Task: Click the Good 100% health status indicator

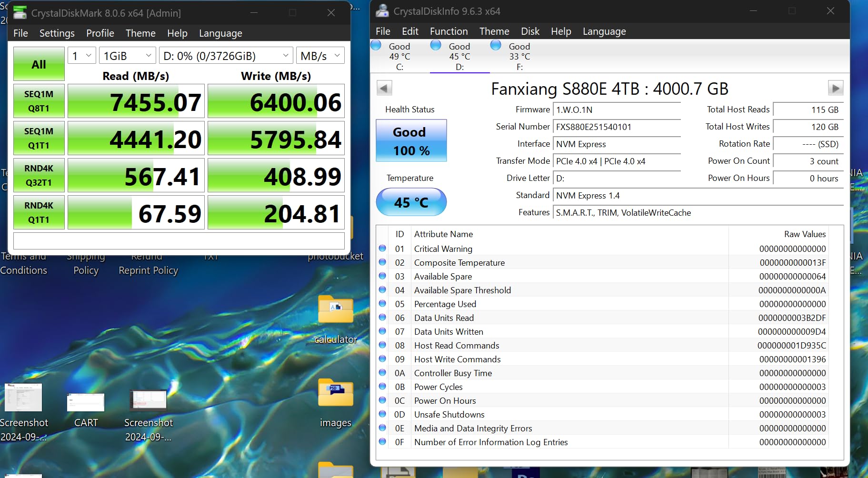Action: (410, 140)
